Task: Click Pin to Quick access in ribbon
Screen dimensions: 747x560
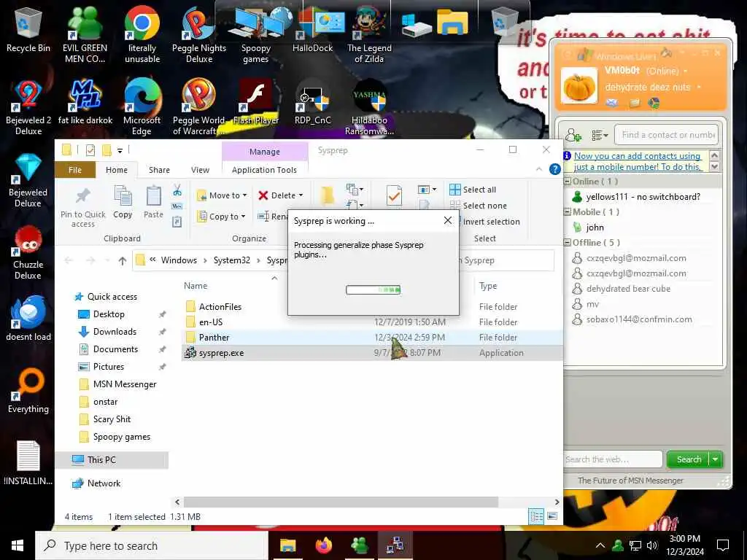Action: click(x=83, y=206)
